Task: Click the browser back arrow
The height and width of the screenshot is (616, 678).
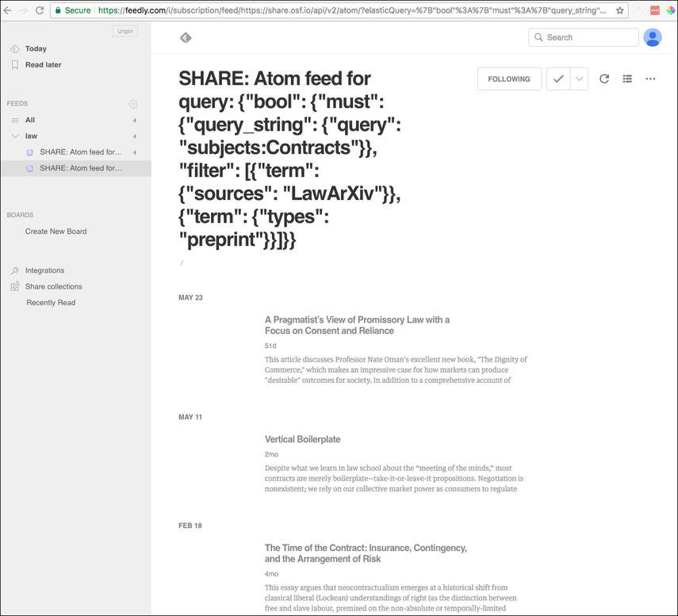Action: [x=7, y=10]
